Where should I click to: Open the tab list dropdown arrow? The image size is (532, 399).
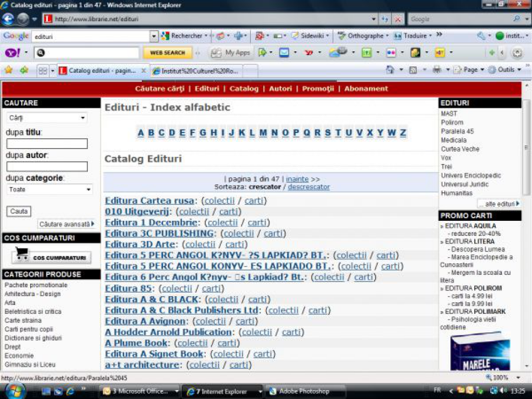(52, 71)
